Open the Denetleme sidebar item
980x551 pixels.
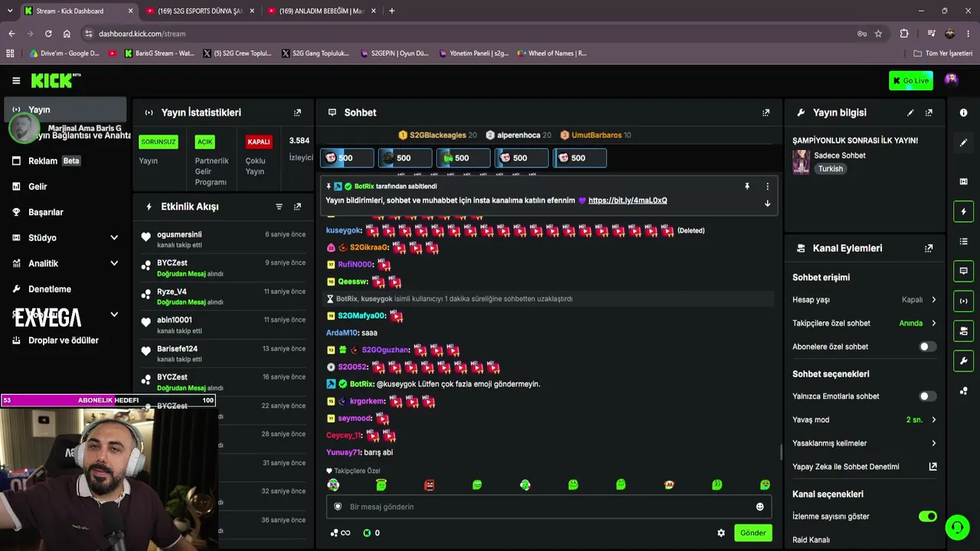coord(65,289)
